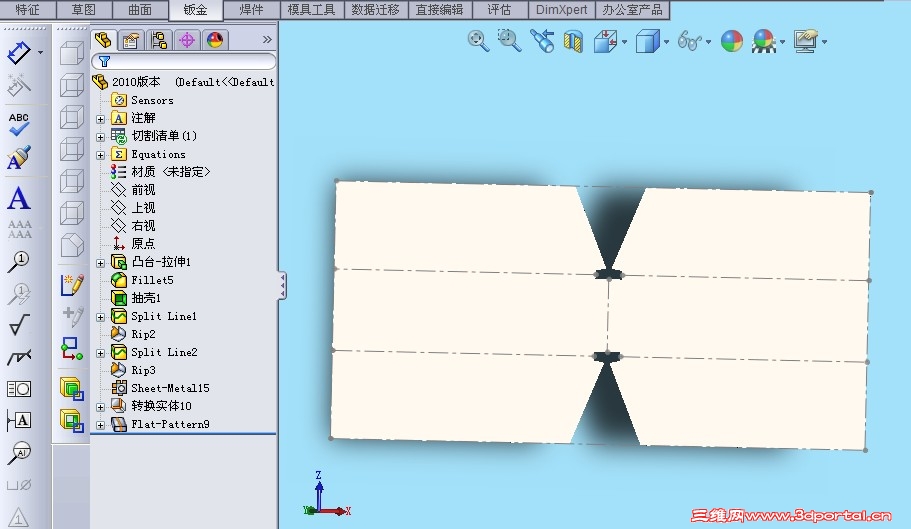Open View Settings monitor dropdown arrow

824,42
